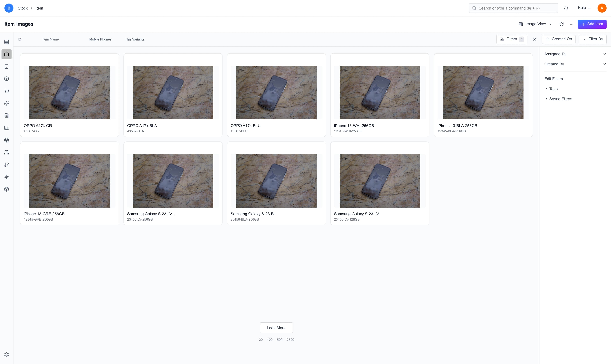Screen dimensions: 611x364
Task: Open the notification bell icon
Action: click(x=566, y=8)
